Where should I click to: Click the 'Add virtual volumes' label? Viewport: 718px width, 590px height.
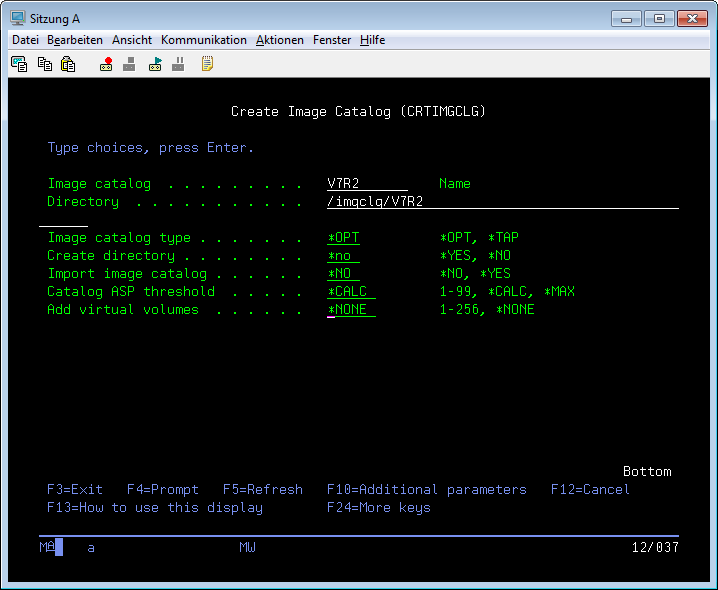[x=123, y=310]
